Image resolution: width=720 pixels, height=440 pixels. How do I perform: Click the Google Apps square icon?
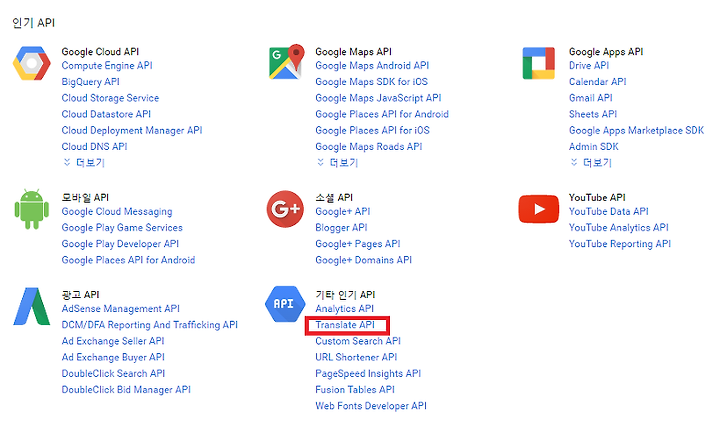click(539, 63)
